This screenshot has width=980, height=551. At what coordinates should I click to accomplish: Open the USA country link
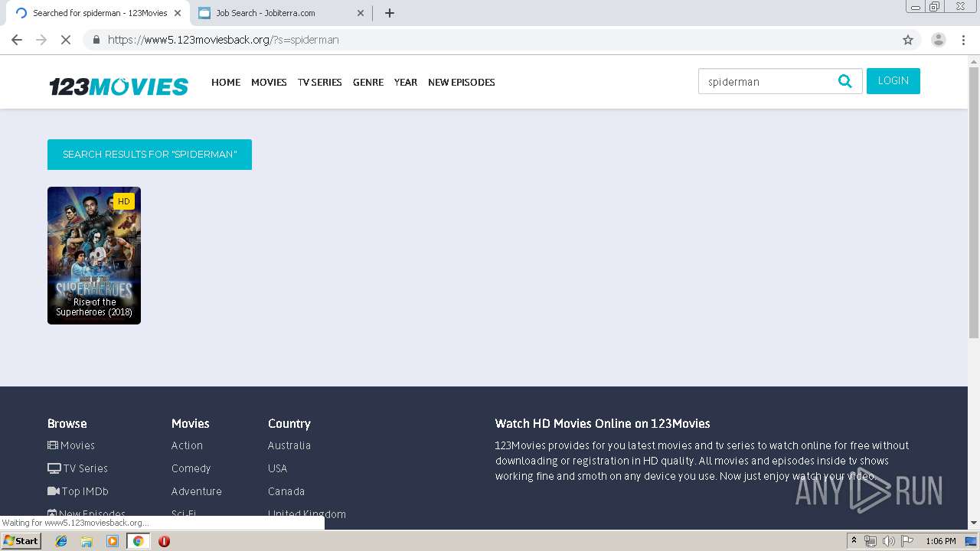tap(277, 468)
